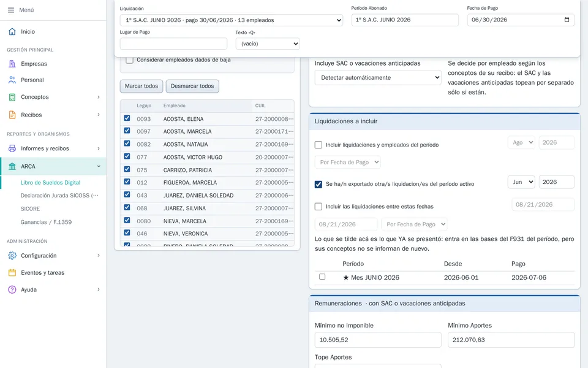The width and height of the screenshot is (588, 368).
Task: Expand the Recibos submenu chevron
Action: [x=99, y=115]
